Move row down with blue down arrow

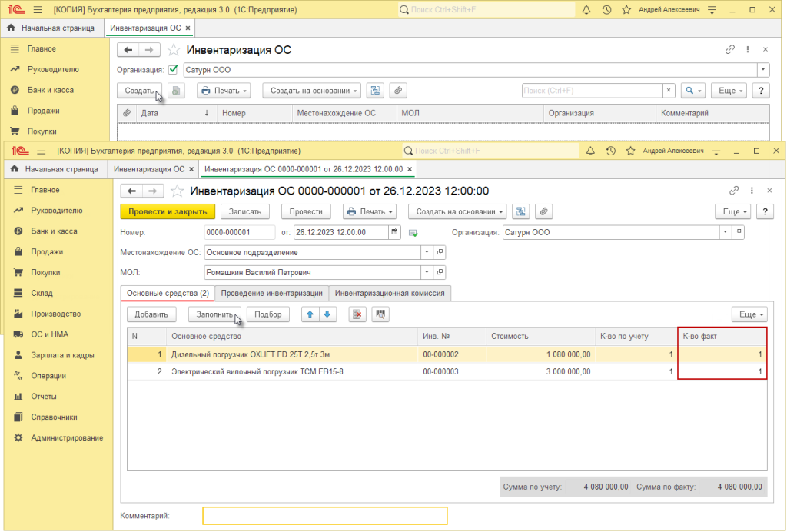pyautogui.click(x=327, y=314)
